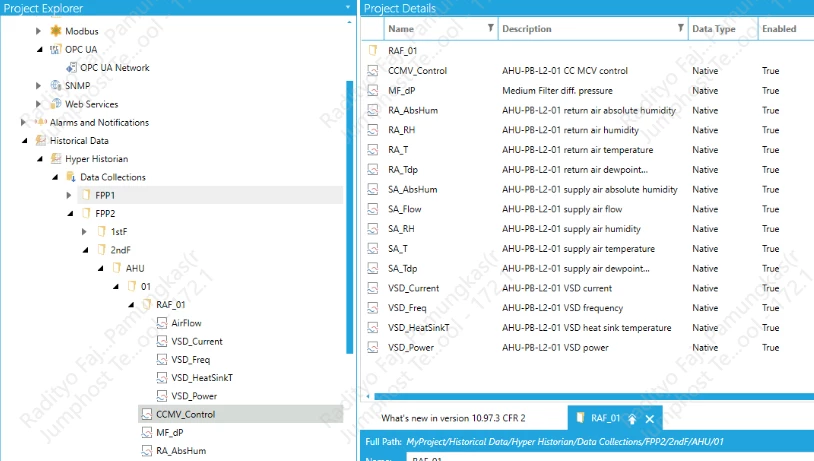Sort by Enabled column header
This screenshot has height=461, width=814.
click(779, 29)
